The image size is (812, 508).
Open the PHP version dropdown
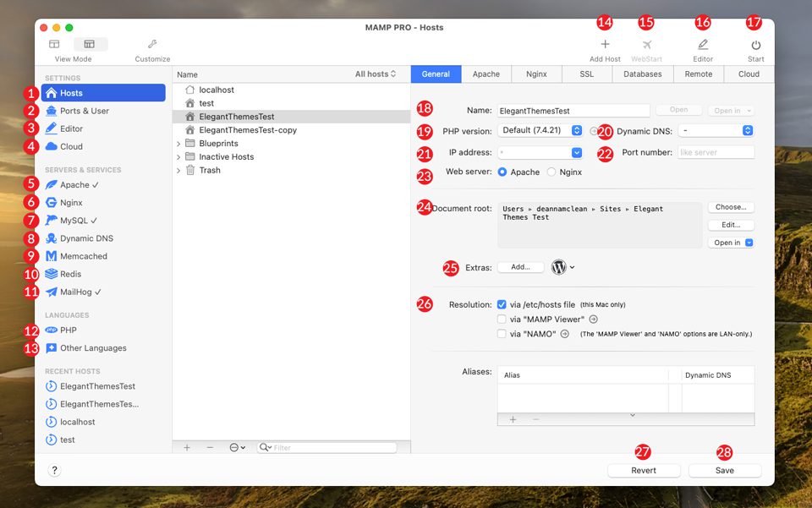point(540,130)
